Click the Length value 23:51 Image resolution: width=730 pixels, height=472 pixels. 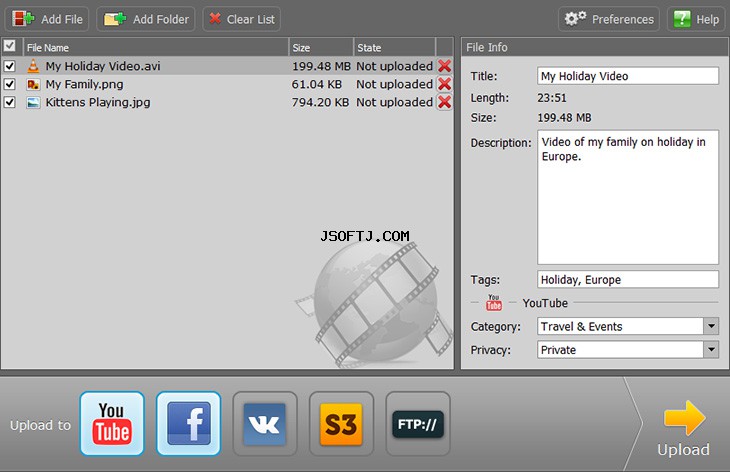552,98
